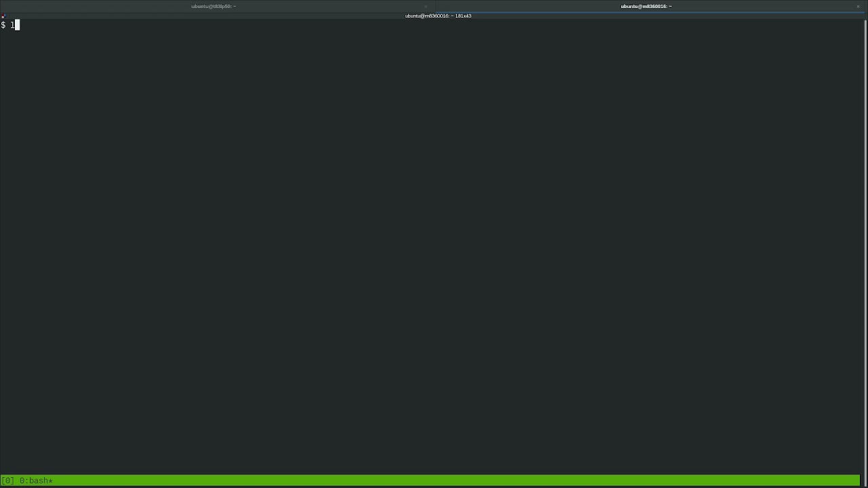Close the ubuntu@t83lp50 tab
868x488 pixels.
pyautogui.click(x=425, y=6)
